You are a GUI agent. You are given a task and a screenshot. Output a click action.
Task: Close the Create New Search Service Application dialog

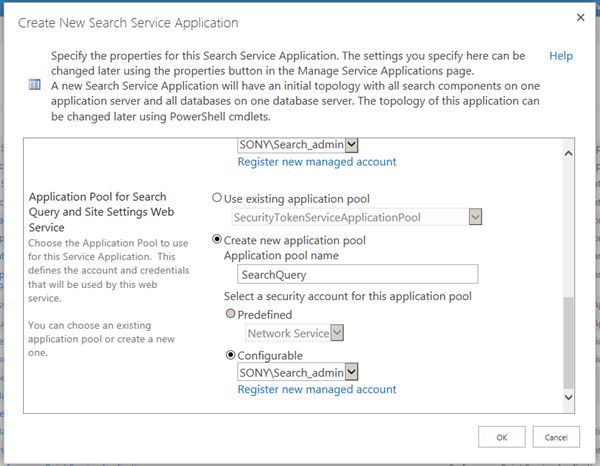pos(580,17)
